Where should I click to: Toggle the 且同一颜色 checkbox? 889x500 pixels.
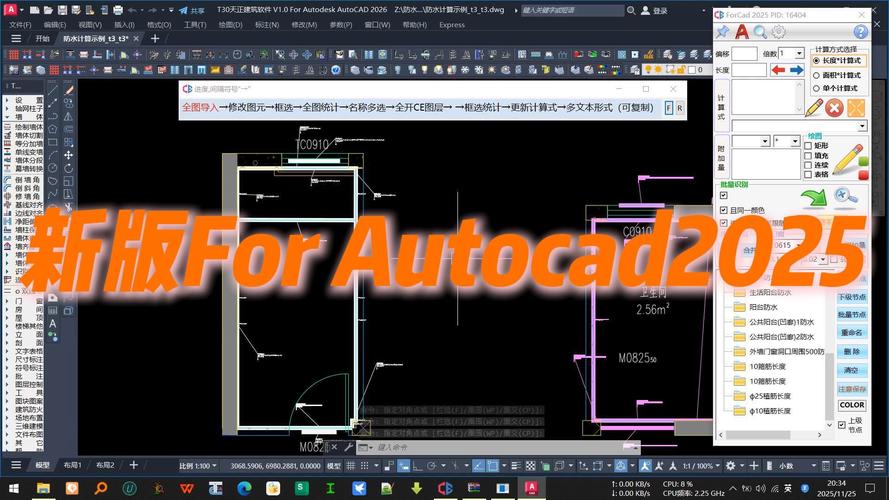723,210
